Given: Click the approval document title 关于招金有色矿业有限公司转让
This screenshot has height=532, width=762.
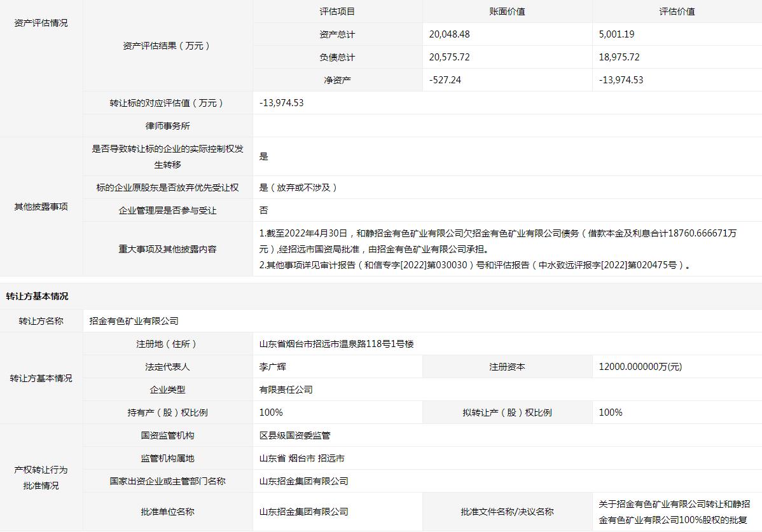Looking at the screenshot, I should [674, 512].
